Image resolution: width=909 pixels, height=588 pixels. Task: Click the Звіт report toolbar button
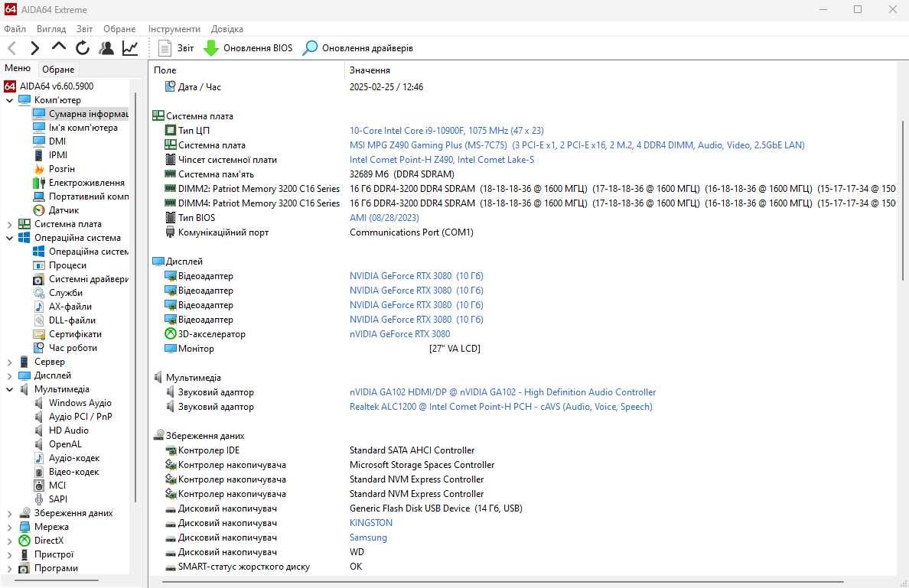[x=176, y=48]
